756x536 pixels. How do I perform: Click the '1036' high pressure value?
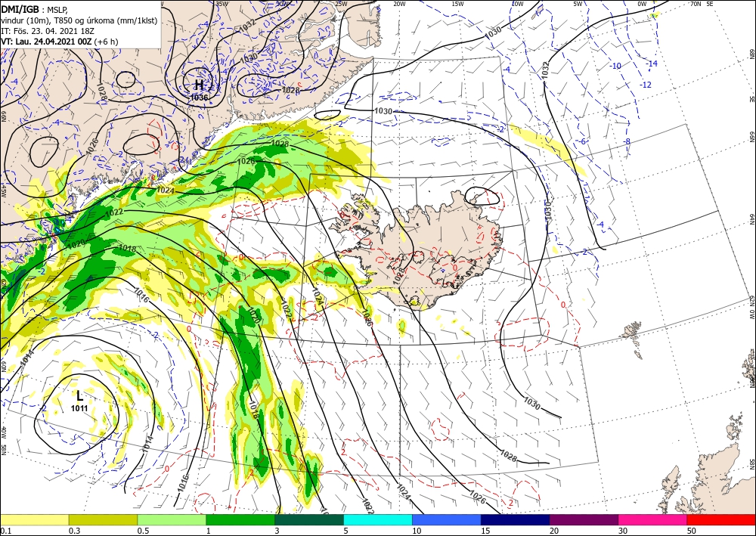pos(199,97)
